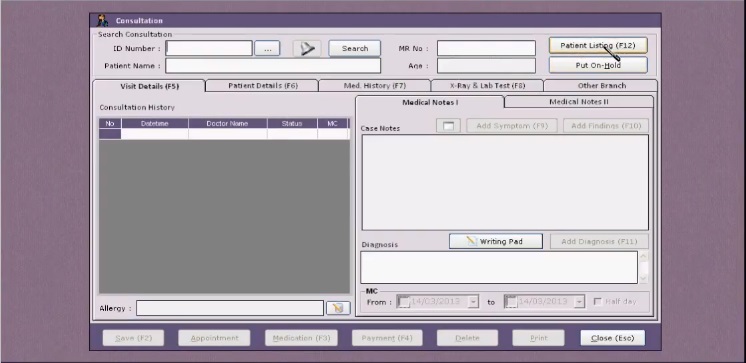Click the Patient Name input field
The image size is (746, 363).
tap(273, 66)
